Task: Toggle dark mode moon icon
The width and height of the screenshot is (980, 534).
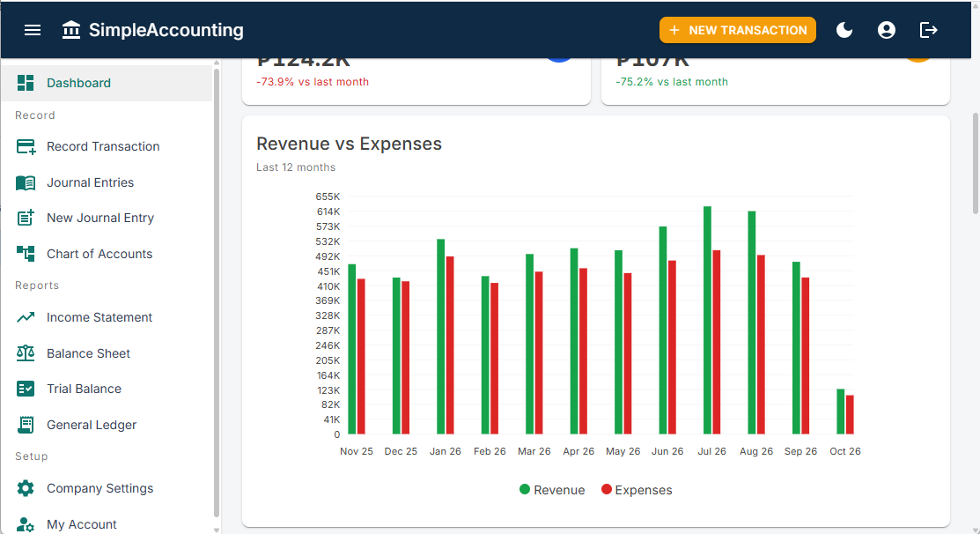Action: point(844,30)
